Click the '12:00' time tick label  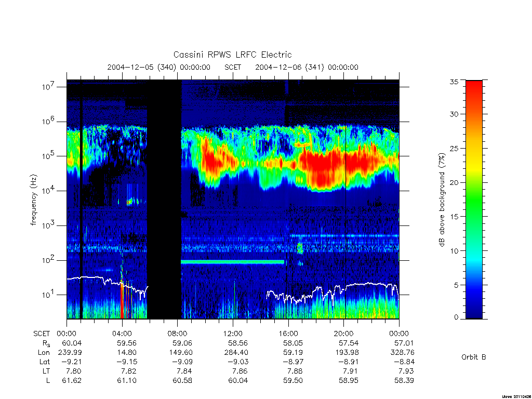[x=233, y=334]
